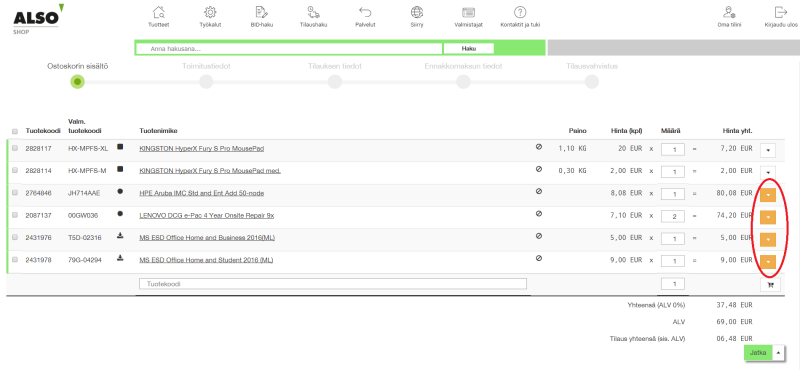
Task: Click the green Jatka button
Action: [x=758, y=352]
